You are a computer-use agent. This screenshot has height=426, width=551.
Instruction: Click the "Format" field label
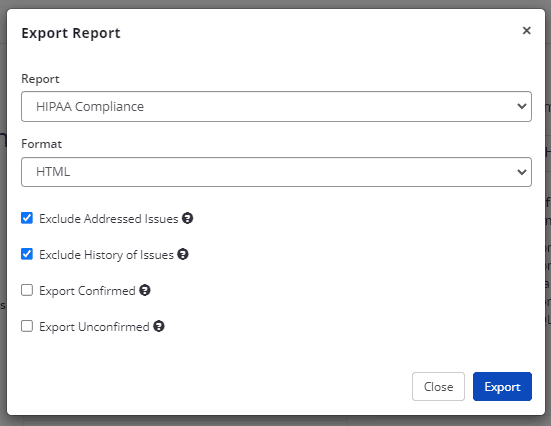(x=41, y=144)
